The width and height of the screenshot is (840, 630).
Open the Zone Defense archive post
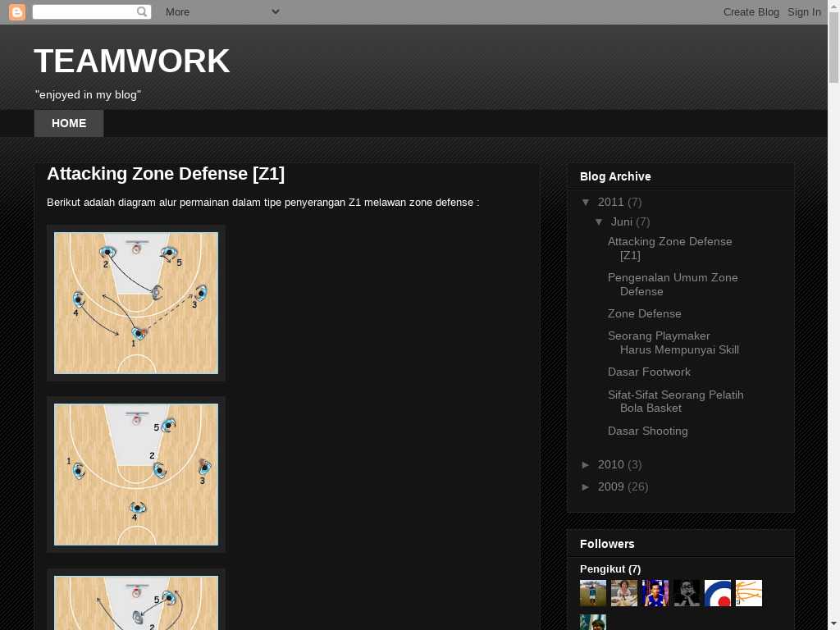645,313
